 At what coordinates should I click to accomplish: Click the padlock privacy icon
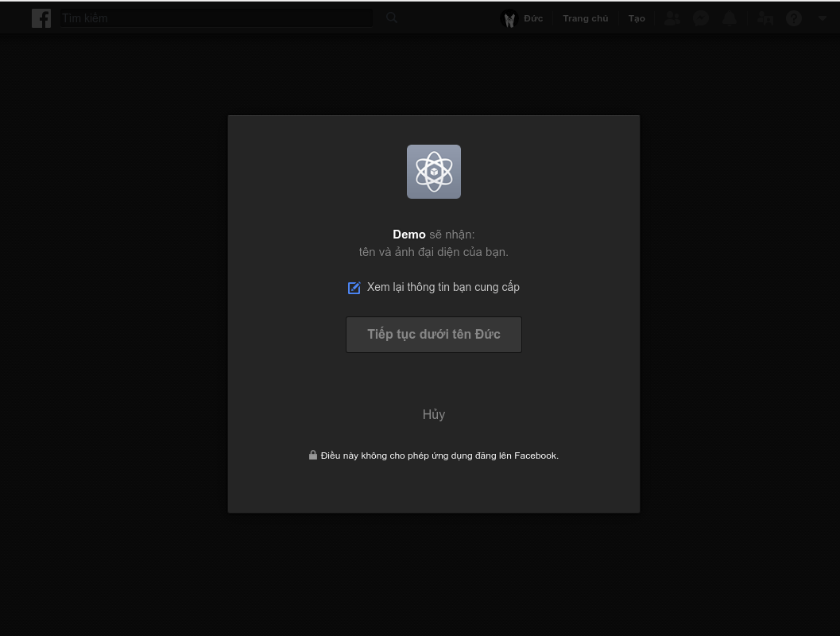click(x=313, y=455)
